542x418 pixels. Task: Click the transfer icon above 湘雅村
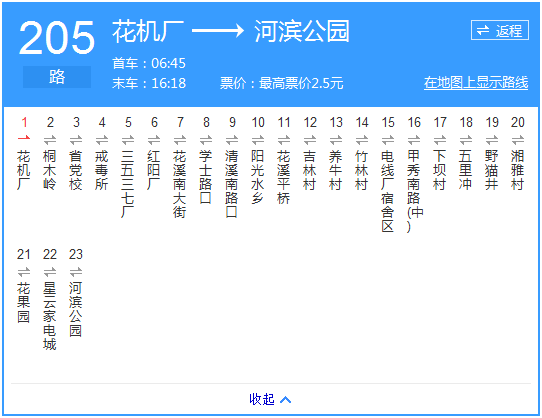pyautogui.click(x=518, y=140)
